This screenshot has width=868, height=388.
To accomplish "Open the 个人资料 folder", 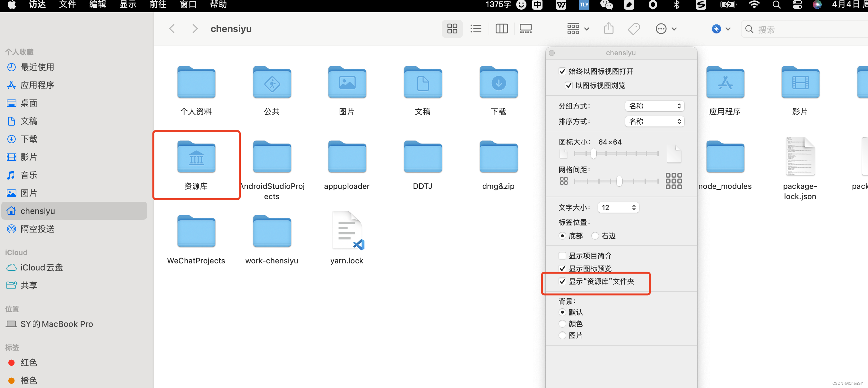I will pos(196,83).
